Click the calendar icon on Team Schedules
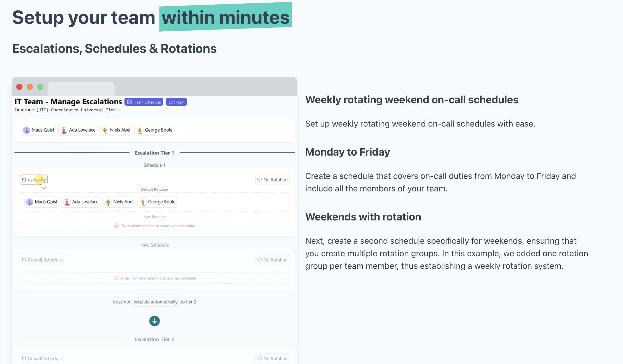The image size is (623, 364). (x=130, y=102)
